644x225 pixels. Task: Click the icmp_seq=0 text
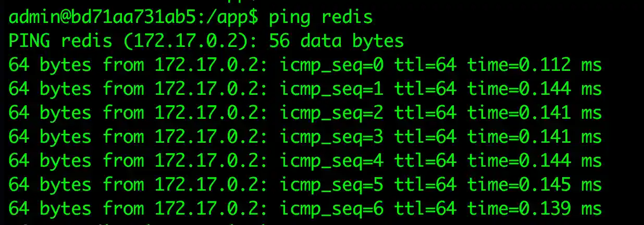[331, 65]
